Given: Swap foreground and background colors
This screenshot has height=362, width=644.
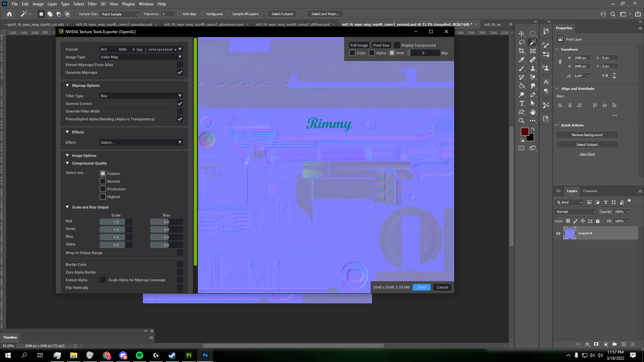Looking at the screenshot, I should pos(533,129).
